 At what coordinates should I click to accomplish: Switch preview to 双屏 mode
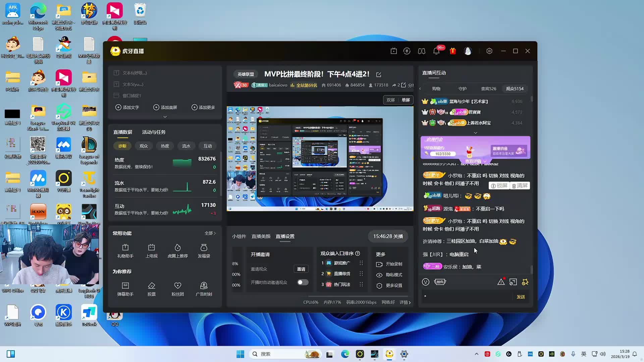[391, 100]
